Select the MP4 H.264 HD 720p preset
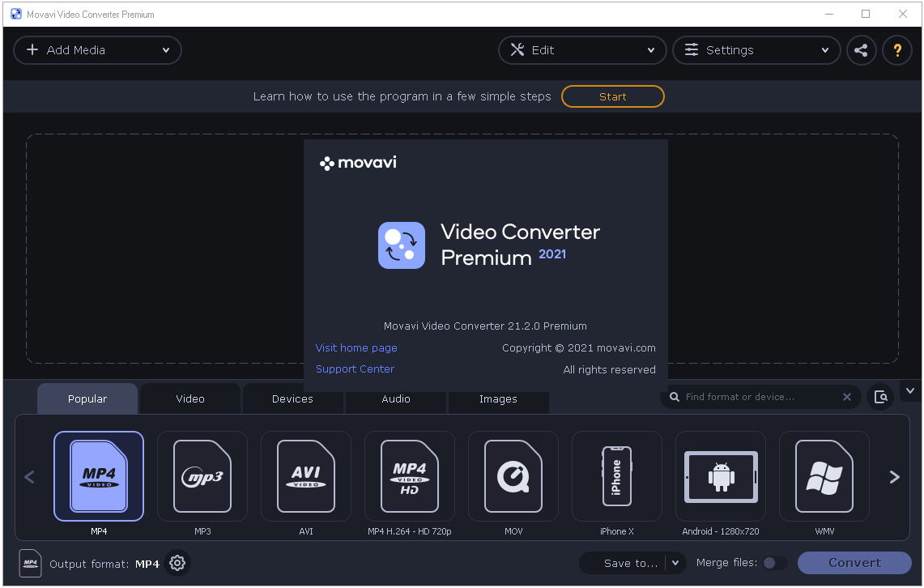The image size is (924, 588). tap(410, 476)
